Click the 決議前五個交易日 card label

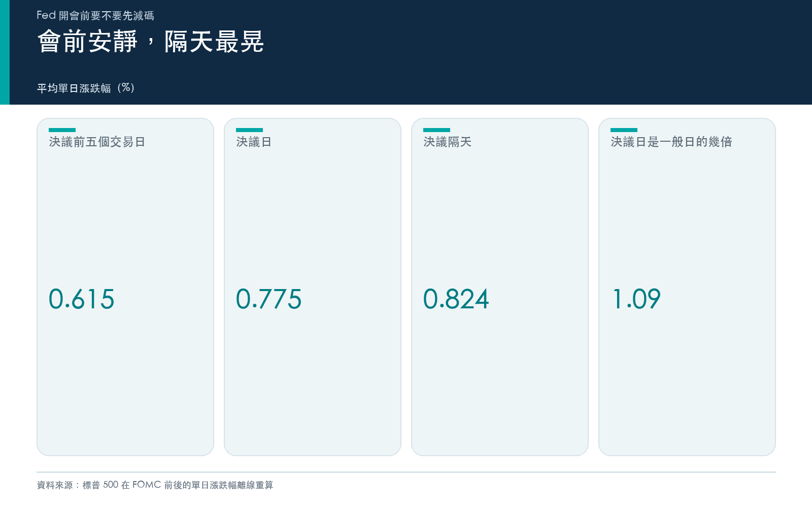tap(97, 142)
